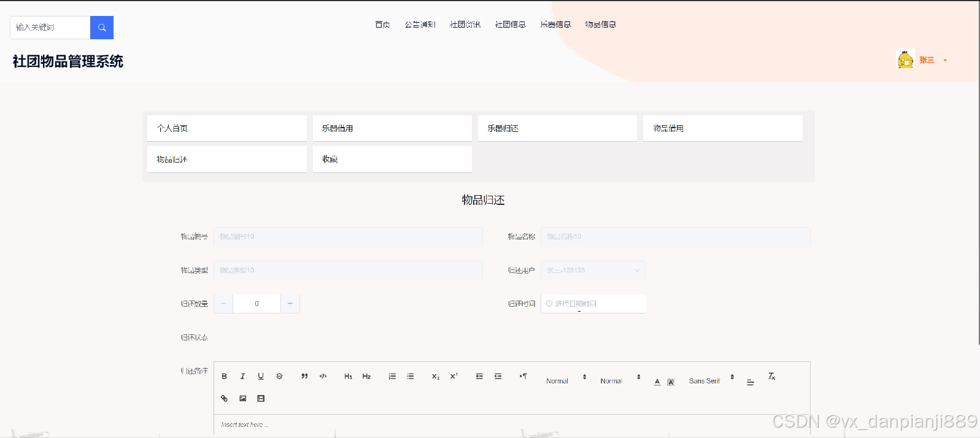The image size is (980, 438).
Task: Insert a hyperlink in the editor
Action: point(224,398)
